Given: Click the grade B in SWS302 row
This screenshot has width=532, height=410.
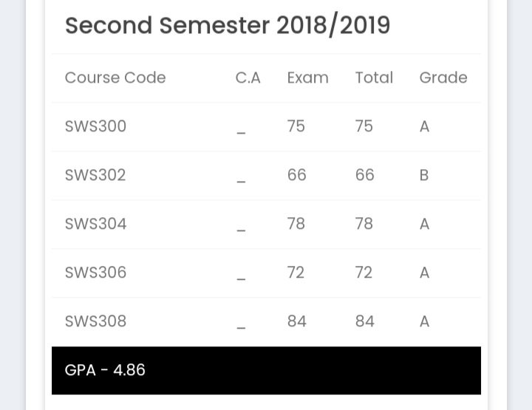Looking at the screenshot, I should tap(424, 175).
